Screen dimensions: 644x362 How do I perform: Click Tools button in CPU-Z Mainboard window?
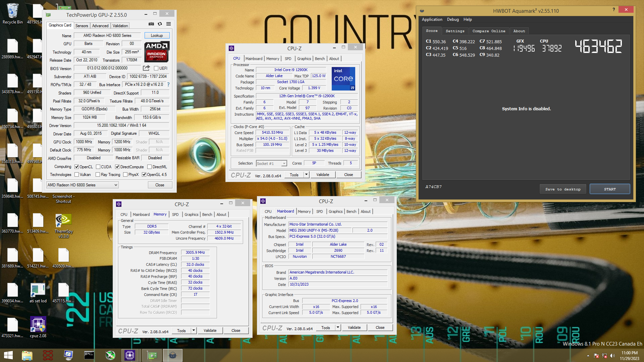pyautogui.click(x=325, y=328)
